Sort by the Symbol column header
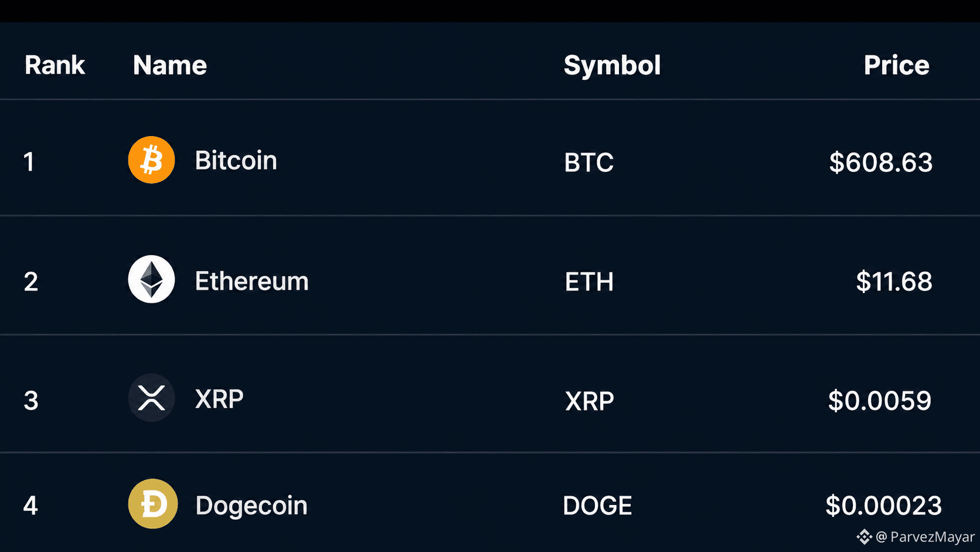Screen dimensions: 980x552 pos(612,66)
